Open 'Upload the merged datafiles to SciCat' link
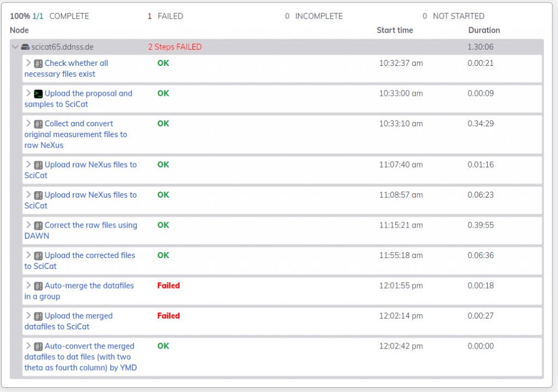 (68, 321)
